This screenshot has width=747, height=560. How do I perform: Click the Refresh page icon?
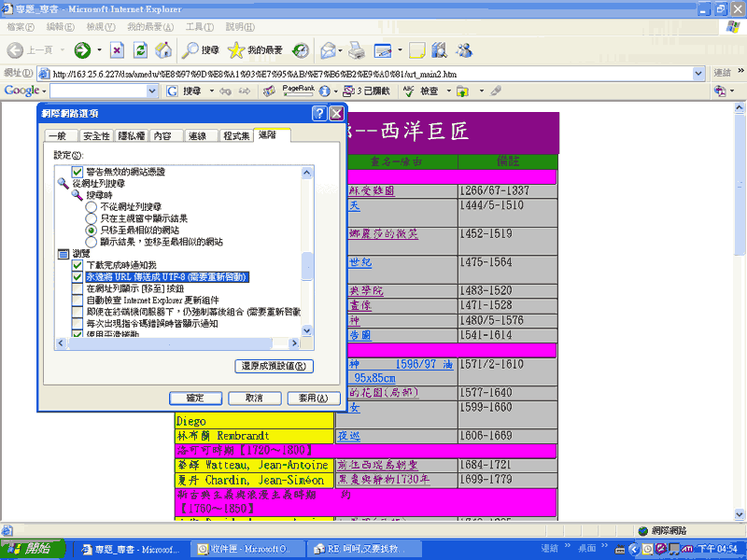click(x=141, y=50)
